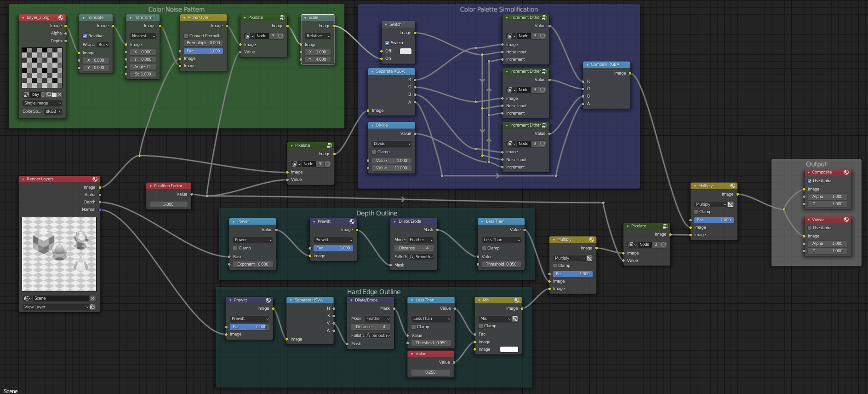Open sRGB color space dropdown
868x394 pixels.
pos(53,111)
